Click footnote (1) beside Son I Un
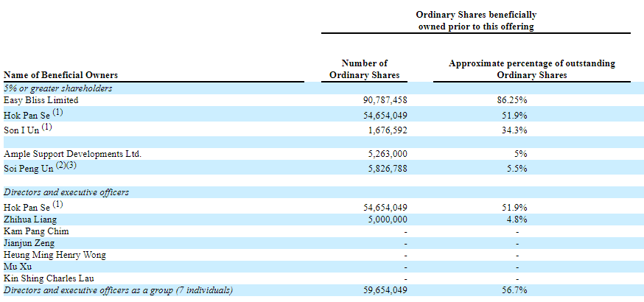 (x=47, y=126)
